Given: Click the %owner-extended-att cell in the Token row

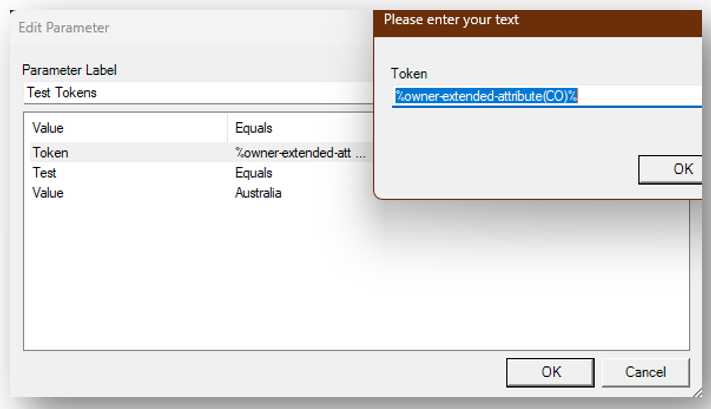Looking at the screenshot, I should (x=295, y=153).
